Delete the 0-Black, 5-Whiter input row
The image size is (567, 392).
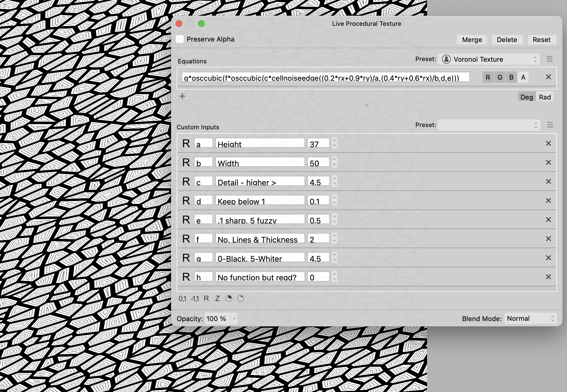[548, 258]
